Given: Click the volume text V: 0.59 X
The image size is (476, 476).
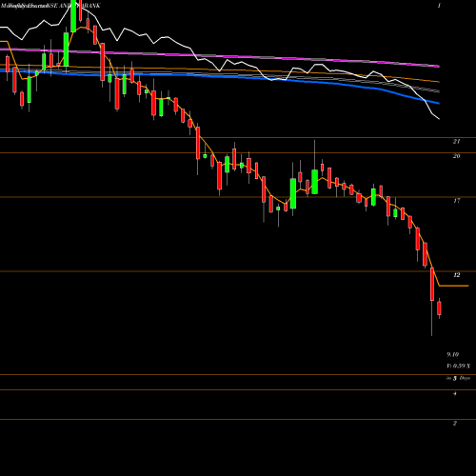Looking at the screenshot, I should [459, 367].
